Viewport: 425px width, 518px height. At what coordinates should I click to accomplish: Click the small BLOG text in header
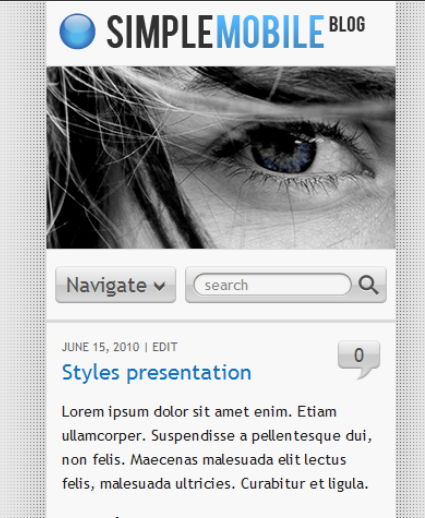[x=347, y=24]
